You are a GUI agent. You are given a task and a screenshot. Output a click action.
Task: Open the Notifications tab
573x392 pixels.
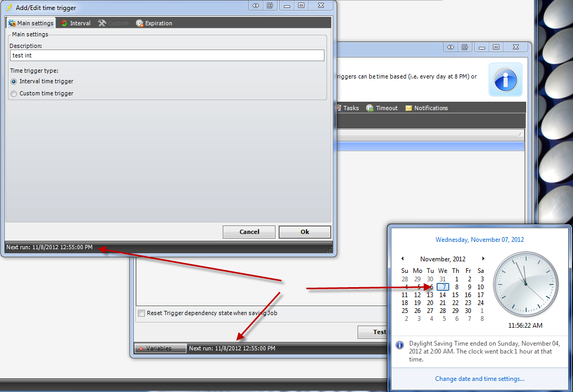coord(427,108)
